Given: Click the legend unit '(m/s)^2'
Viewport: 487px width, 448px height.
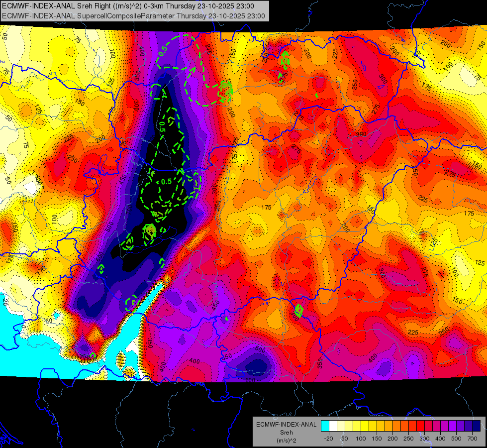Looking at the screenshot, I should pos(287,441).
